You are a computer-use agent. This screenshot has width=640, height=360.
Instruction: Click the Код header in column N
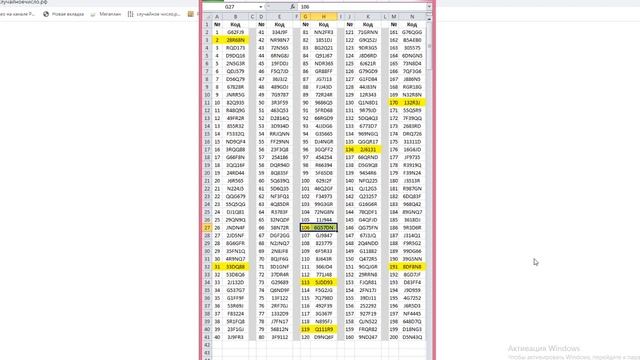[x=412, y=24]
